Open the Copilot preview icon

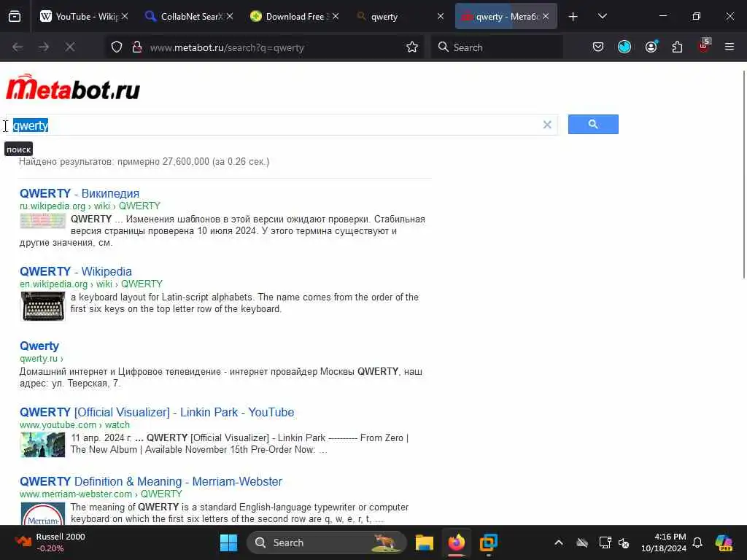[x=724, y=542]
